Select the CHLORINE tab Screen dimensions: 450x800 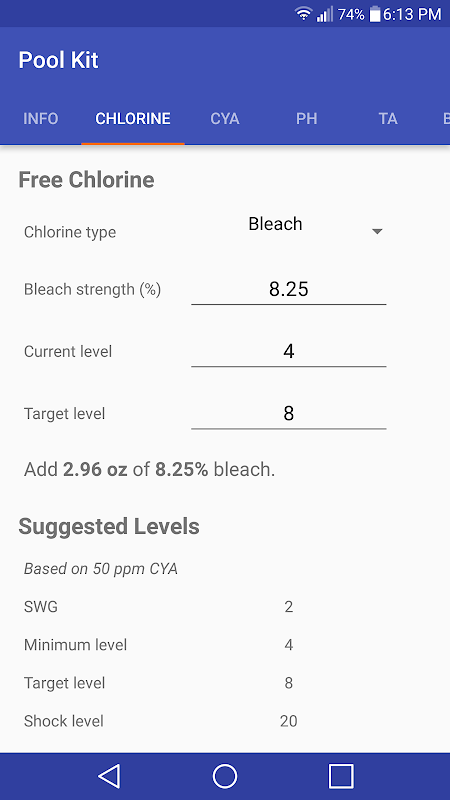click(133, 118)
